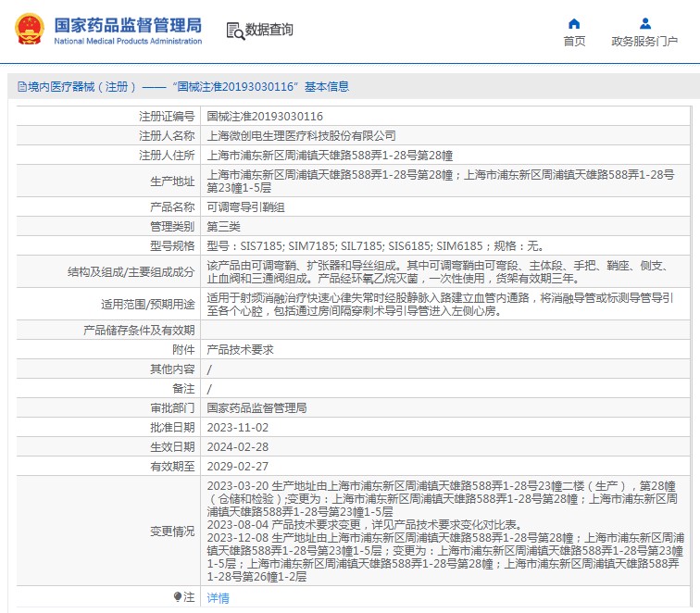
Task: Click the 管理类别 row label
Action: tap(172, 226)
